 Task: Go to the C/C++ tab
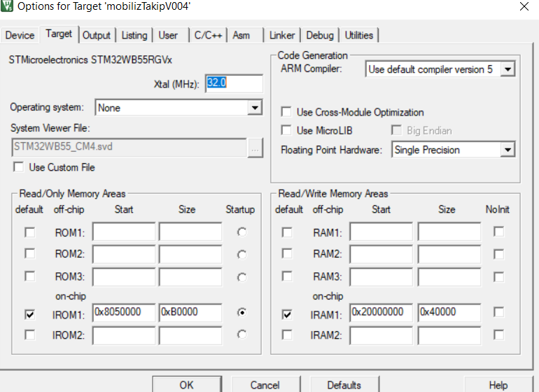coord(208,35)
